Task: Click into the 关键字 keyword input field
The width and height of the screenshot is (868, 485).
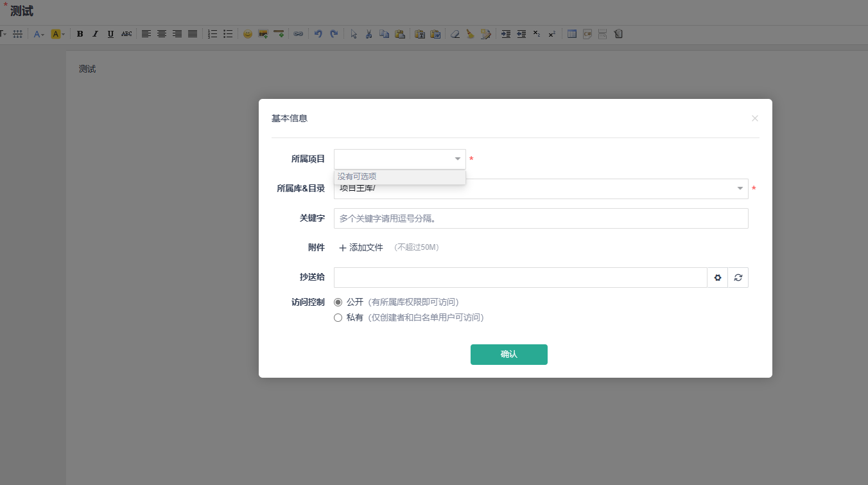Action: tap(541, 218)
